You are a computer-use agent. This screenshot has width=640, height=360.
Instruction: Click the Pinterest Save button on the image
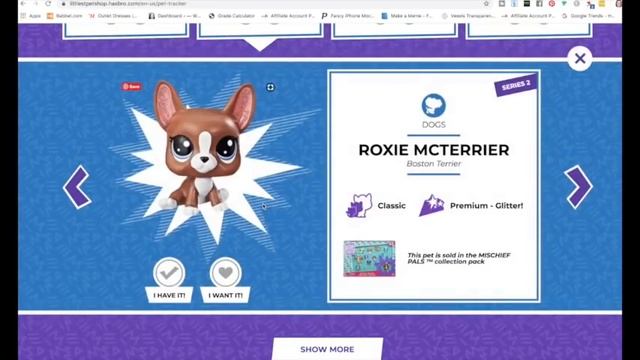coord(131,86)
